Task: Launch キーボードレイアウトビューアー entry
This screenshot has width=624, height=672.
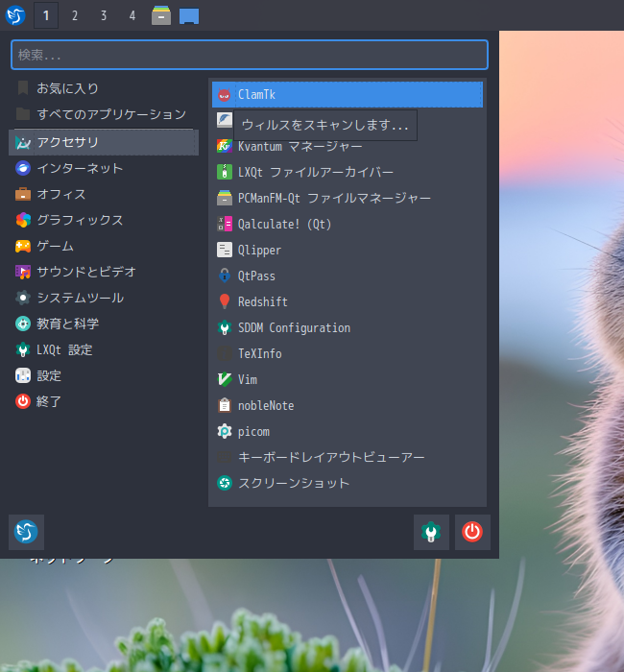Action: (x=348, y=457)
